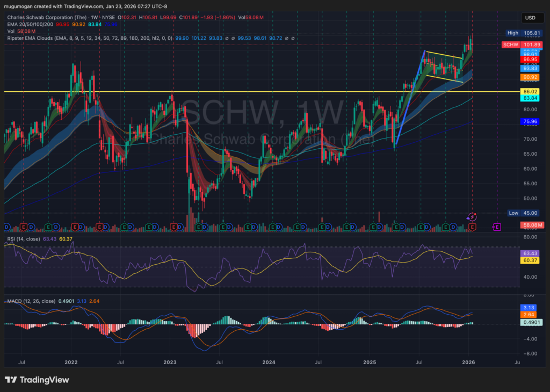Screen dimensions: 550x392
Task: Click the red earnings E marker at chart's right
Action: click(473, 227)
